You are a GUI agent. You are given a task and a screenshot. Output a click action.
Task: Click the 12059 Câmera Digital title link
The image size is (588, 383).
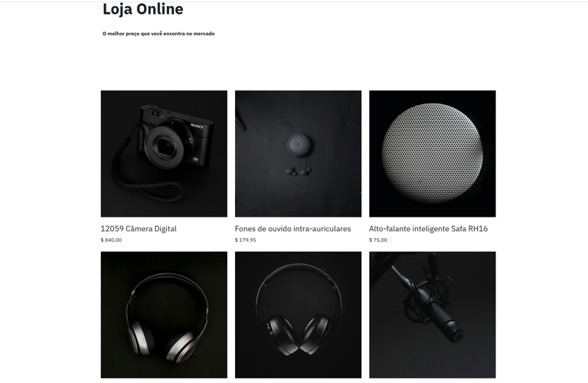(x=139, y=228)
